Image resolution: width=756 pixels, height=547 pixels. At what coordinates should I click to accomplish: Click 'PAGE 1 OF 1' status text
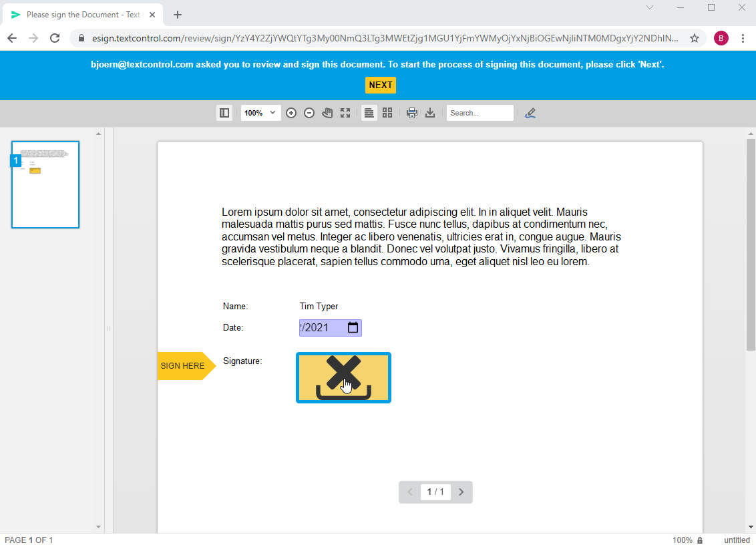[29, 540]
